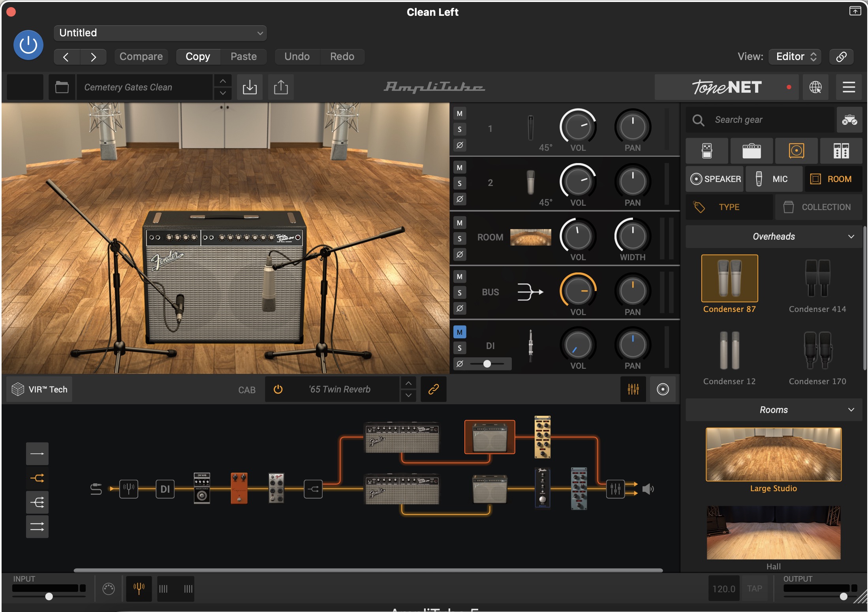Open the cab speaker view icon
Viewport: 868px width, 612px height.
pos(663,389)
